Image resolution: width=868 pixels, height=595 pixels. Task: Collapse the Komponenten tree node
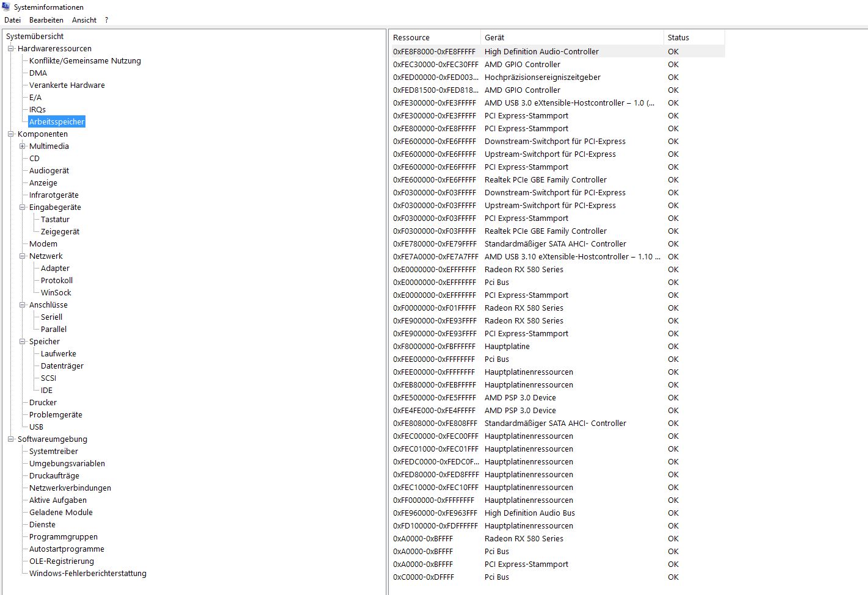pyautogui.click(x=10, y=134)
